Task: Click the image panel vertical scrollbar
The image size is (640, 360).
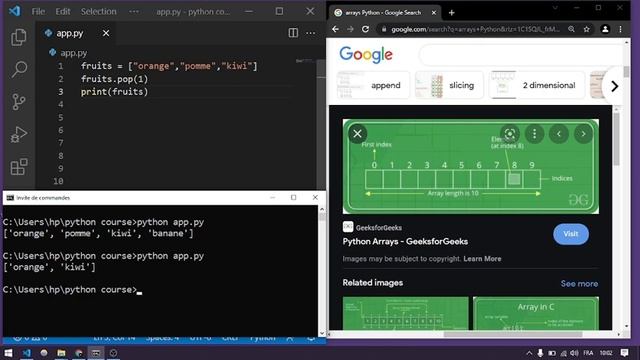Action: click(616, 139)
